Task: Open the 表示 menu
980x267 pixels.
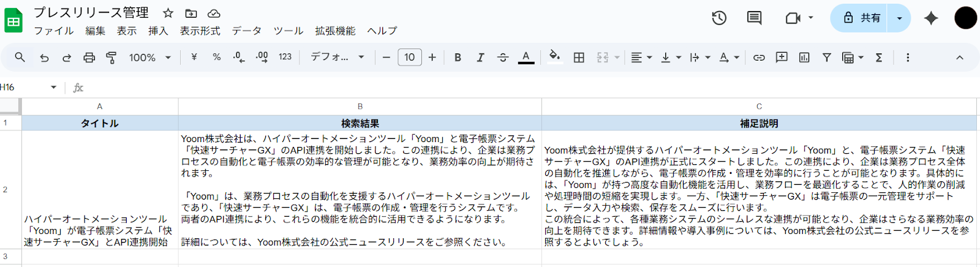Action: click(x=127, y=31)
